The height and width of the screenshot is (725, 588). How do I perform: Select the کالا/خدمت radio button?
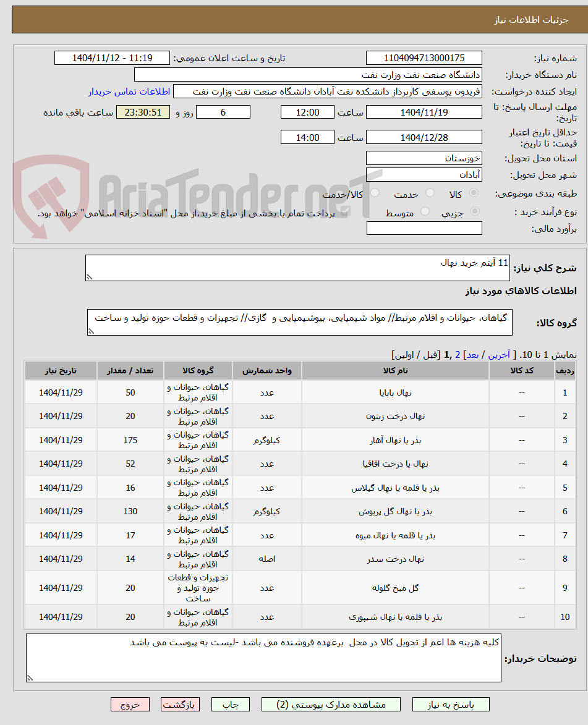pos(375,193)
